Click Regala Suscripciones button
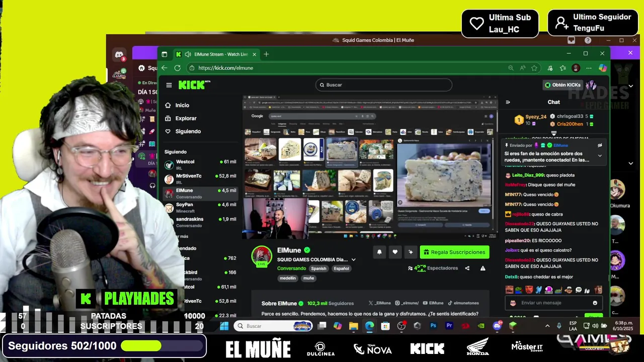The height and width of the screenshot is (362, 644). point(454,252)
